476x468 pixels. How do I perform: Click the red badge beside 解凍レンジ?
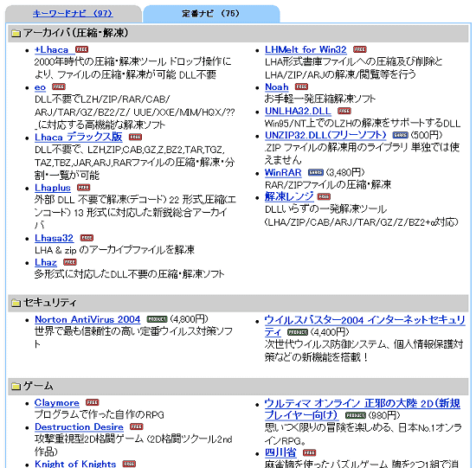pyautogui.click(x=324, y=196)
